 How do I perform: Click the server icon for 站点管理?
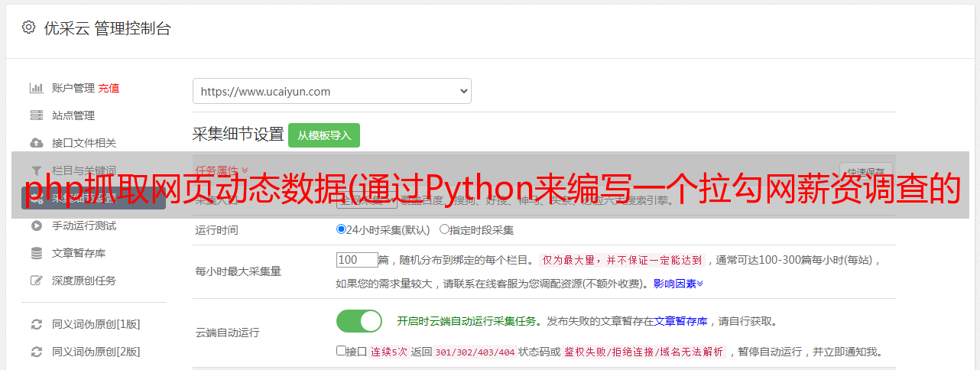pyautogui.click(x=36, y=115)
